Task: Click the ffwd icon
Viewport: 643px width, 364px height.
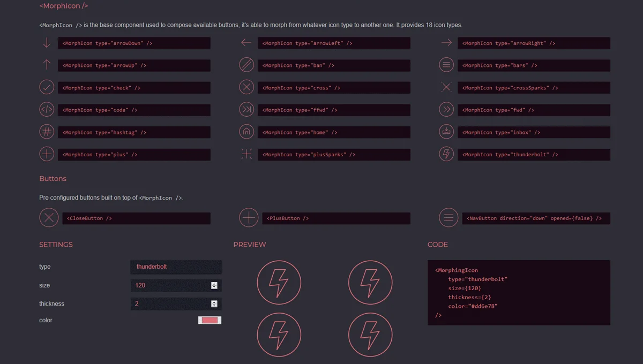Action: click(x=246, y=109)
